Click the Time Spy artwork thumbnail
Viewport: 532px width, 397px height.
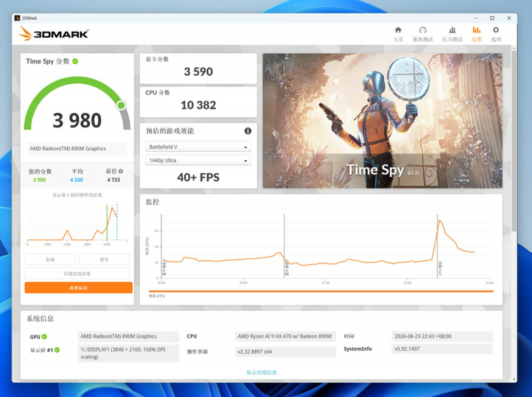point(382,121)
